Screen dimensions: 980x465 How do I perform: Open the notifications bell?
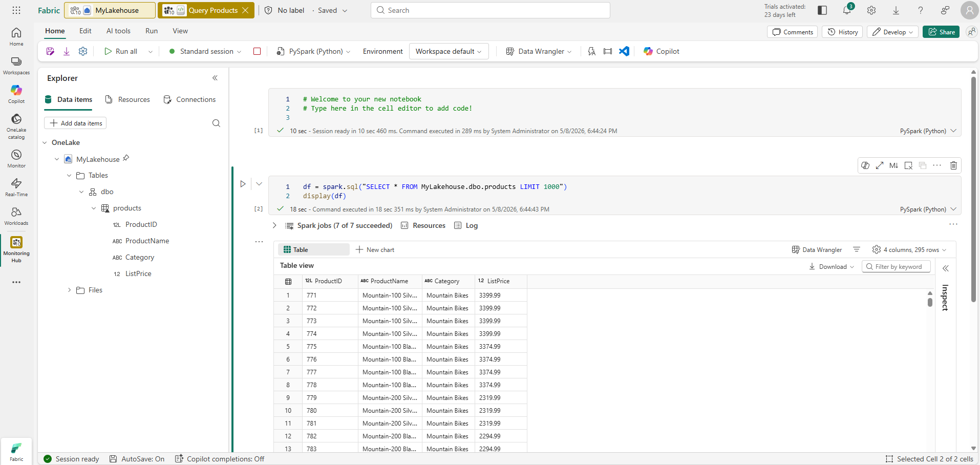847,10
